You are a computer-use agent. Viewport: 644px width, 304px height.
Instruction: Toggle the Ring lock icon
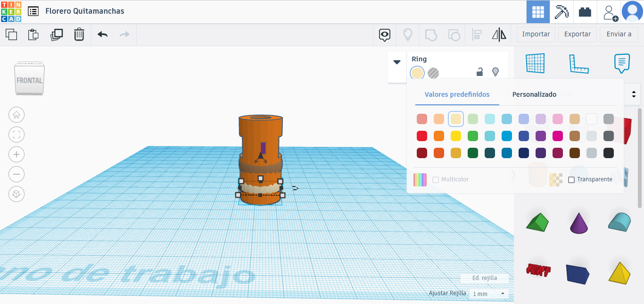pos(479,72)
